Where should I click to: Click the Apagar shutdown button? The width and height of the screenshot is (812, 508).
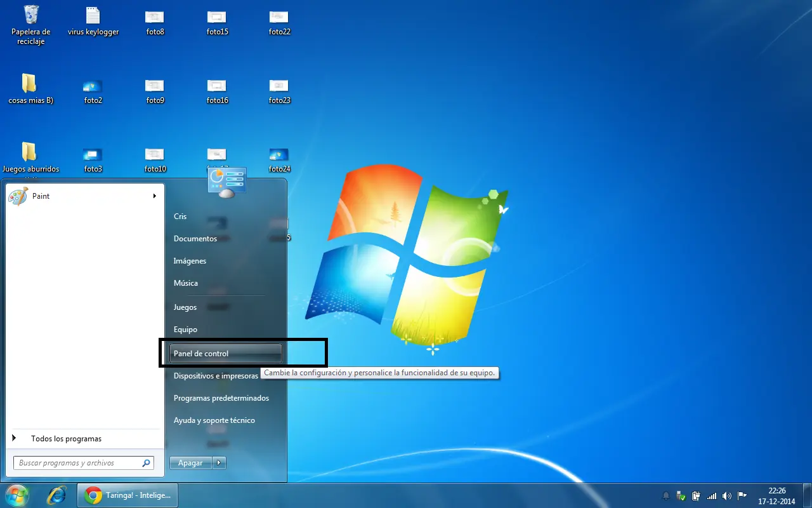(x=191, y=463)
